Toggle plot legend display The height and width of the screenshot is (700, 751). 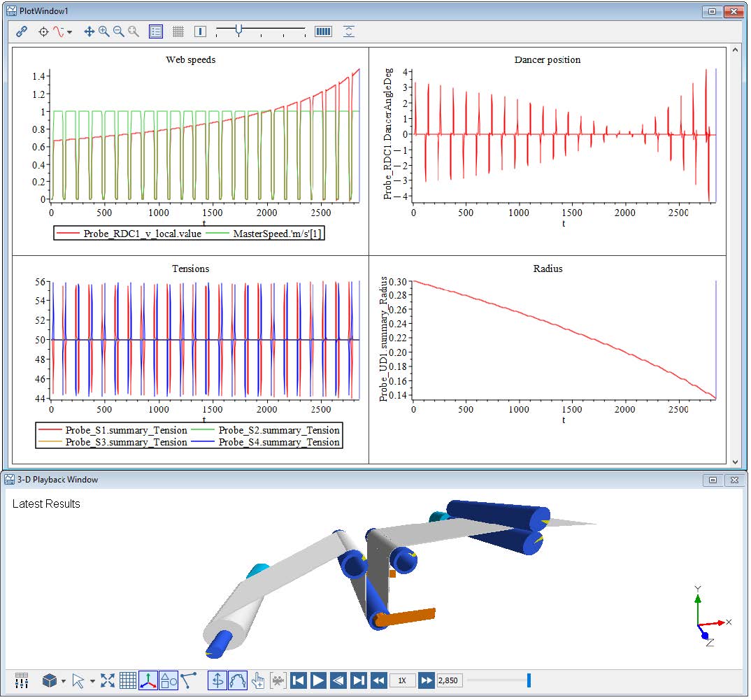tap(156, 31)
